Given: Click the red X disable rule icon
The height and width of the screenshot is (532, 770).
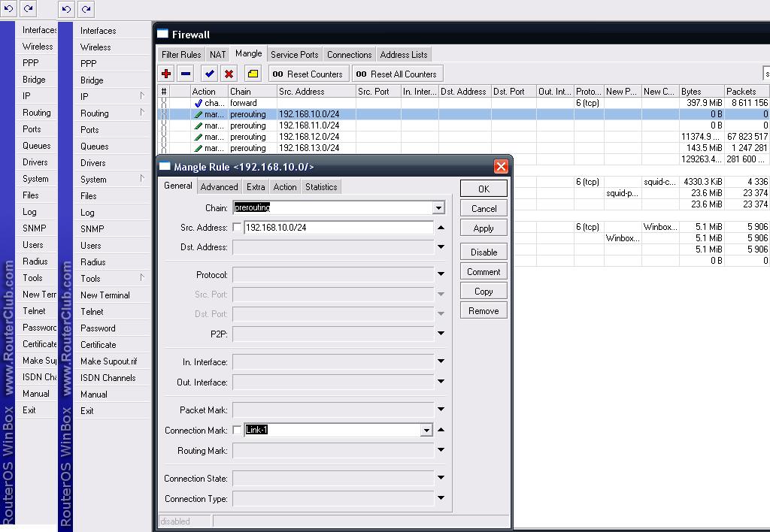Looking at the screenshot, I should click(x=229, y=74).
